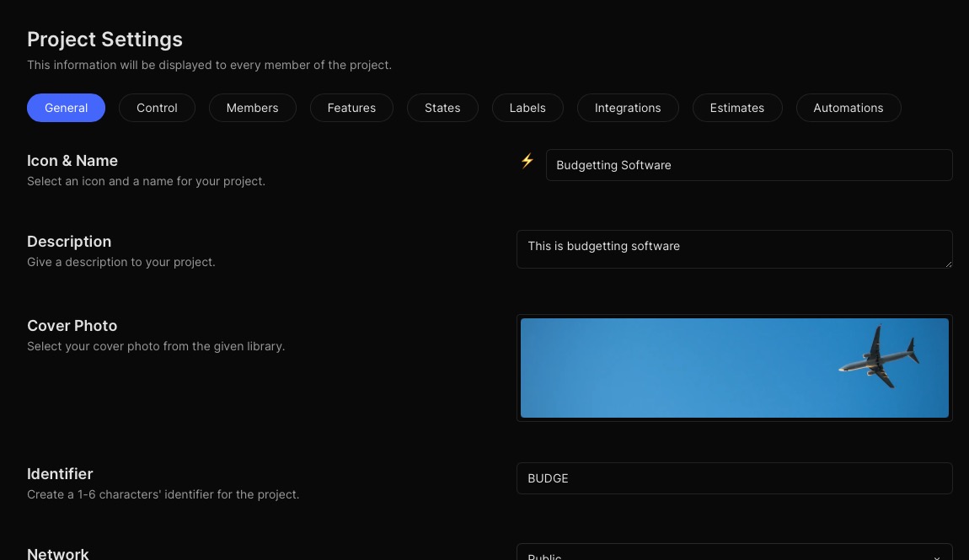Switch to the General tab
Image resolution: width=969 pixels, height=560 pixels.
click(66, 108)
